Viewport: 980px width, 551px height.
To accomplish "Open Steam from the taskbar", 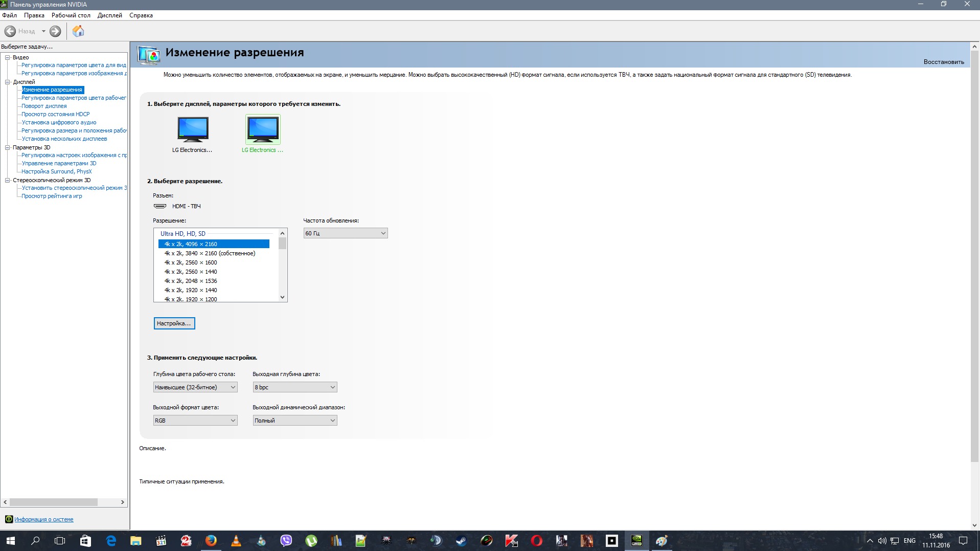I will (461, 541).
